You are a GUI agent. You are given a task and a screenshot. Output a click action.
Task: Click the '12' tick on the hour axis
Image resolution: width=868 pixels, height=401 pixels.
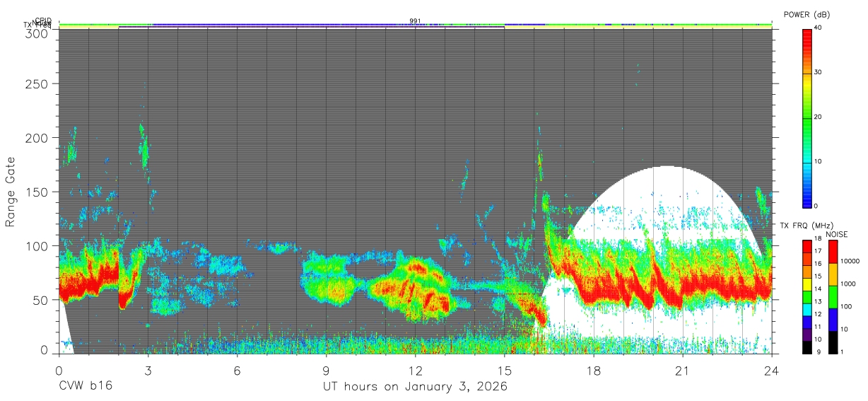(415, 370)
